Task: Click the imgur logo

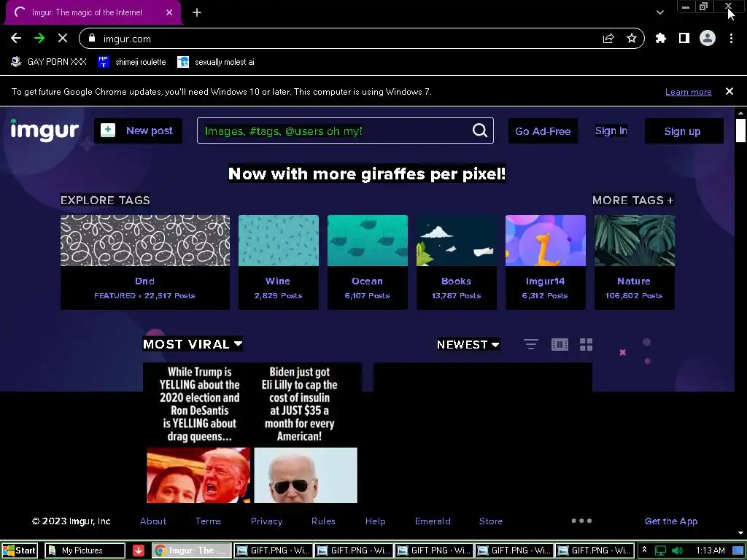Action: click(x=44, y=130)
